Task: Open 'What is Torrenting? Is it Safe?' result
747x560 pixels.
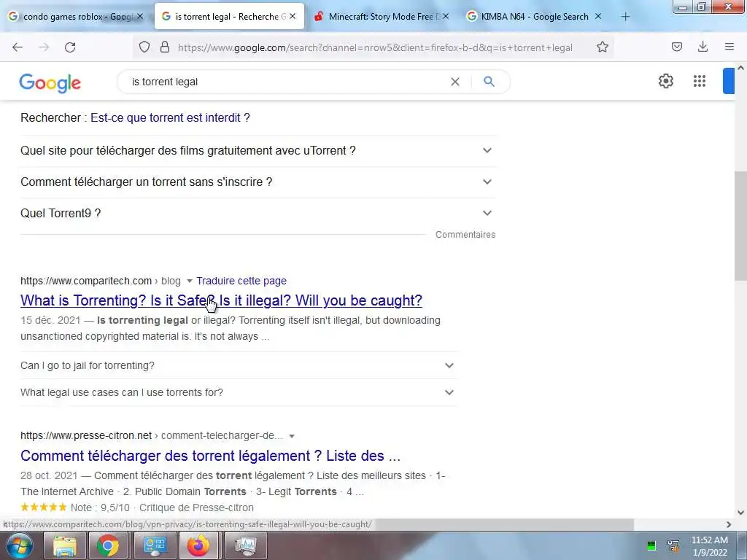Action: (x=221, y=300)
